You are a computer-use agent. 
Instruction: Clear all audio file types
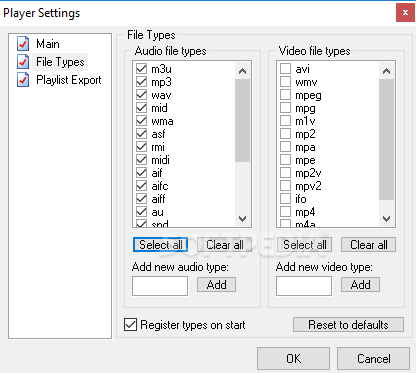tap(225, 245)
